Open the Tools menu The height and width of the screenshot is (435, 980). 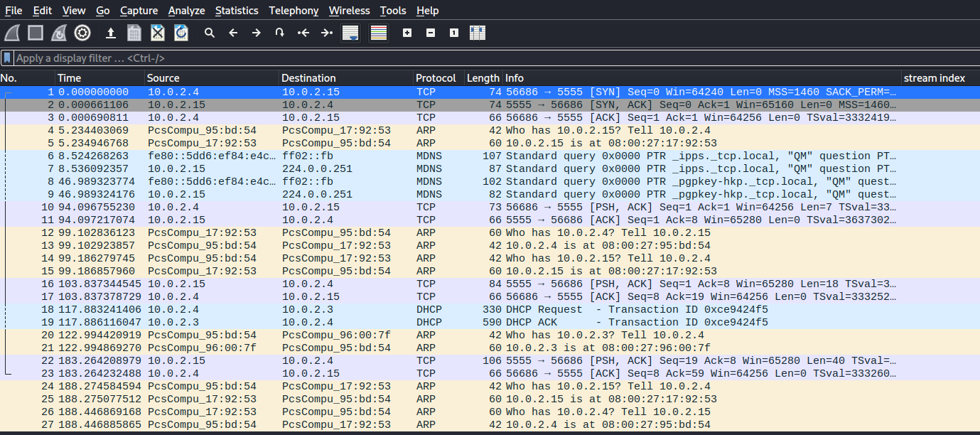[393, 11]
